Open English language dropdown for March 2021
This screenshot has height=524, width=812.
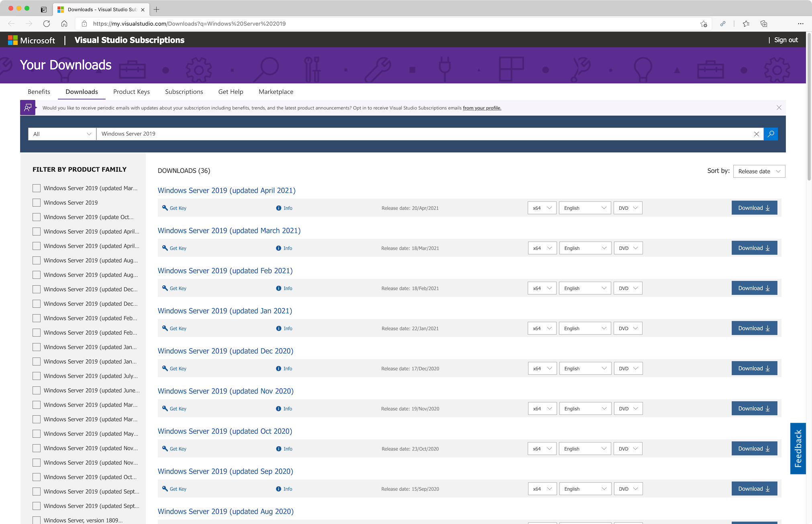(x=585, y=248)
